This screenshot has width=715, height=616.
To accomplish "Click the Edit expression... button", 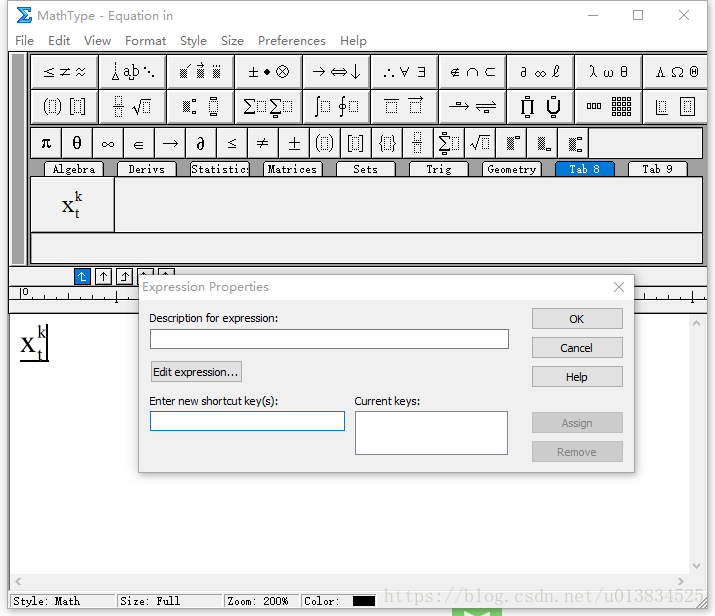I will click(x=196, y=372).
